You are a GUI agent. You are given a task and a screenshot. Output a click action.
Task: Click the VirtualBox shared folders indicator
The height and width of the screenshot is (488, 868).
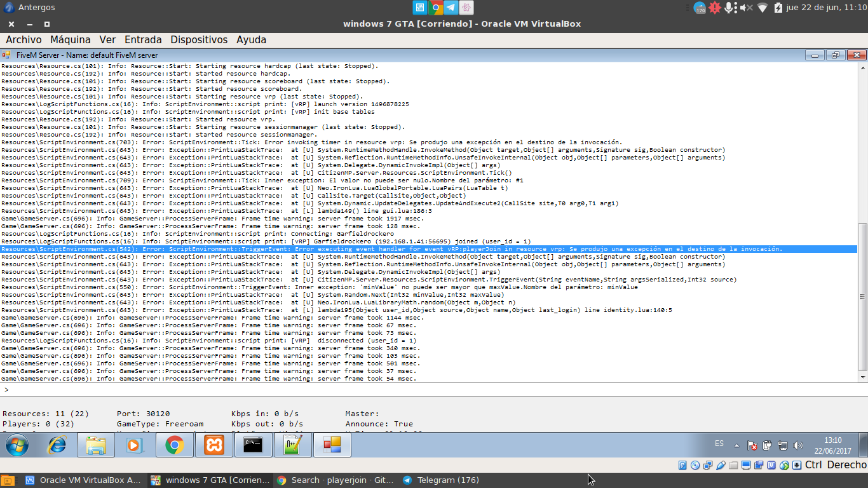pos(733,465)
